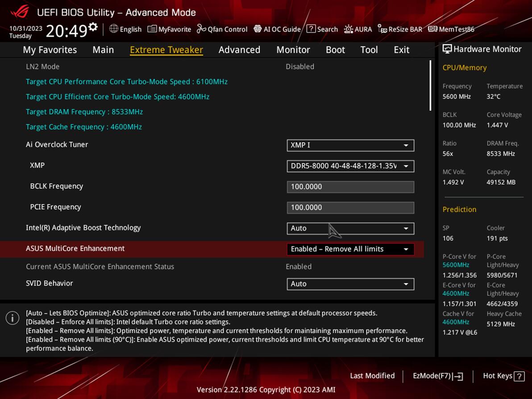Click 4600MHz E-Core voltage link
Viewport: 532px width, 399px height.
[x=456, y=294]
